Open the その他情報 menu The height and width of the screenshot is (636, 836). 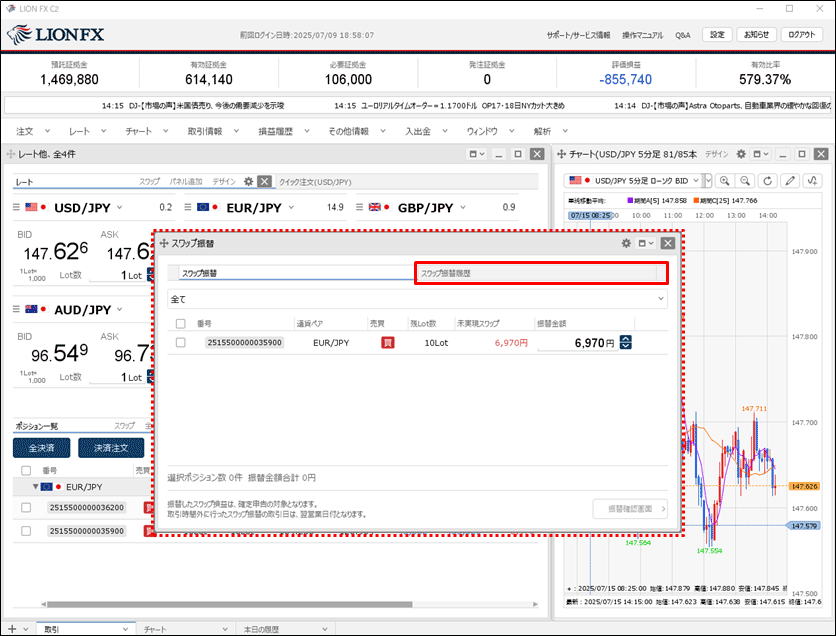357,131
